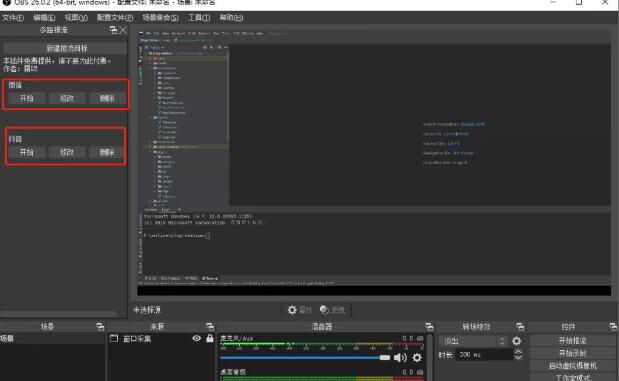Toggle the 工作室模式 button

(572, 378)
